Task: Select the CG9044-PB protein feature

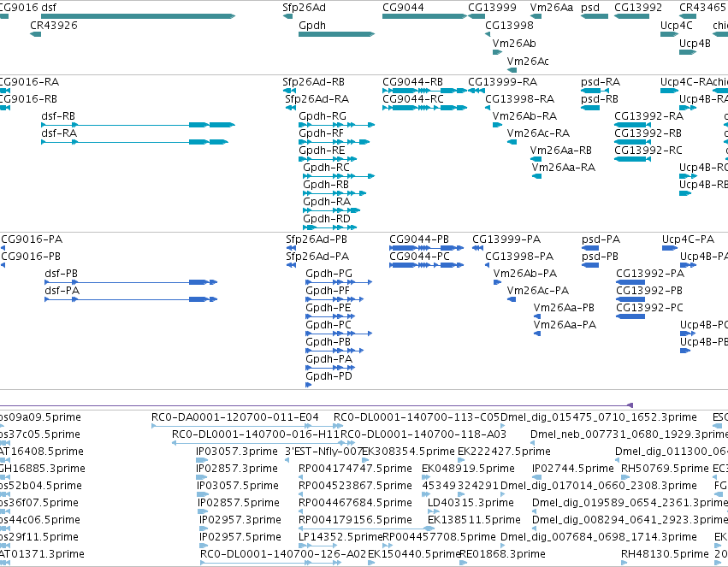Action: coord(426,248)
